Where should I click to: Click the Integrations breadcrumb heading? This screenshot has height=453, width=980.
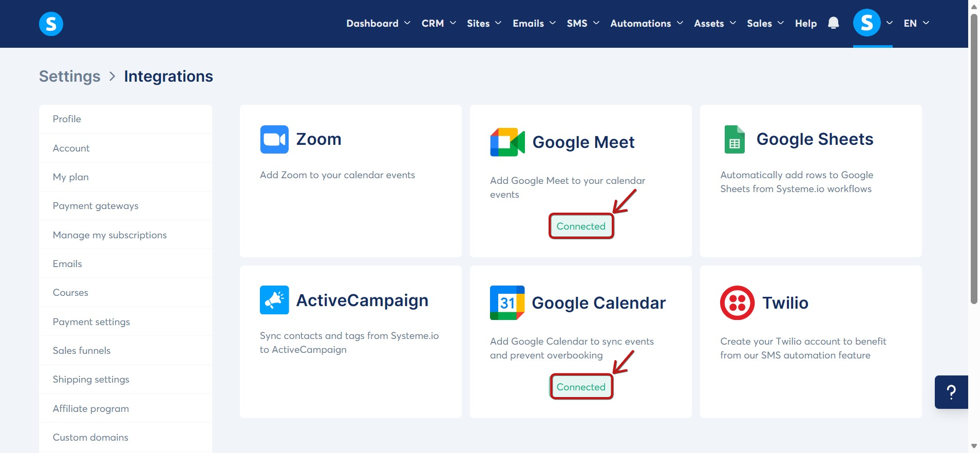pyautogui.click(x=168, y=77)
